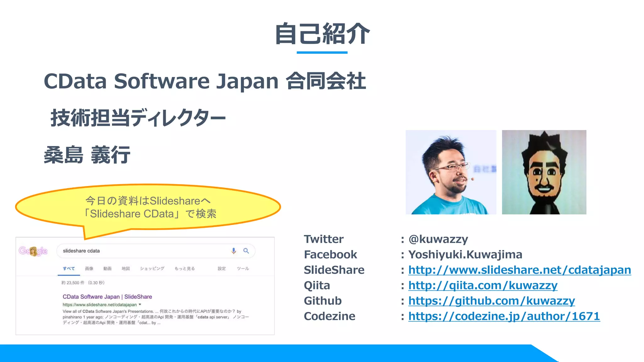
Task: Click the '技術担当ディレクター' job title
Action: click(x=138, y=118)
